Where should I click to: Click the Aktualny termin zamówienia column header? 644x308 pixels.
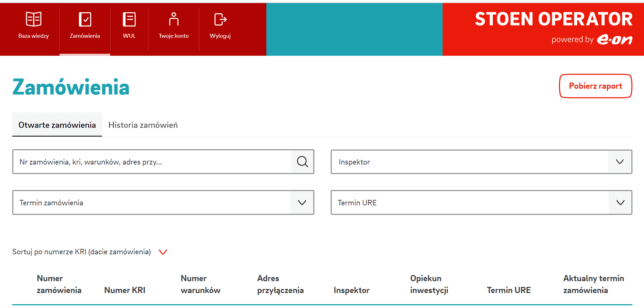point(593,284)
